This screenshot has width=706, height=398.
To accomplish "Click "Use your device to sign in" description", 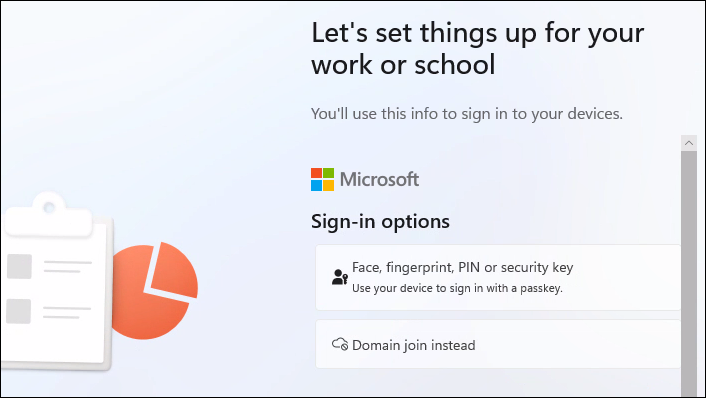I will pyautogui.click(x=457, y=288).
